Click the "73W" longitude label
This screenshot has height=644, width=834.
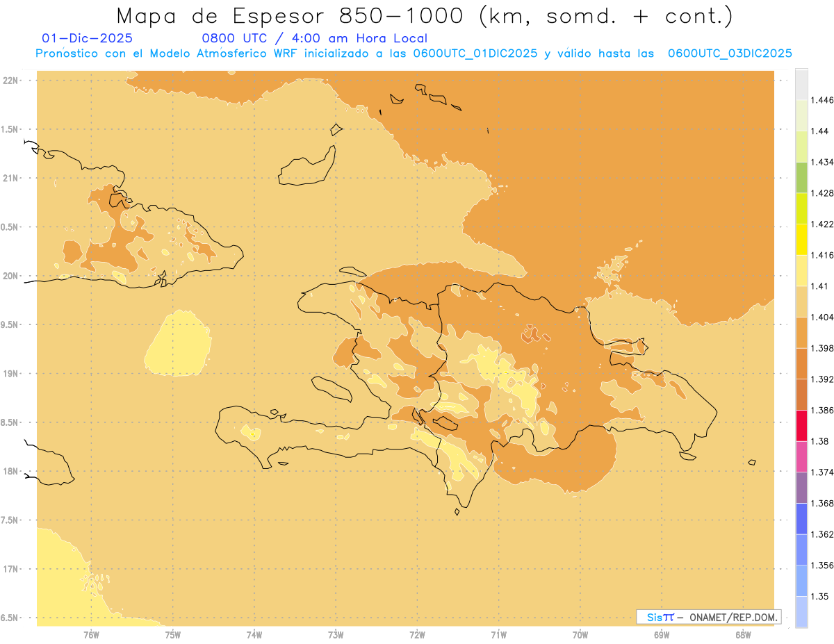336,635
